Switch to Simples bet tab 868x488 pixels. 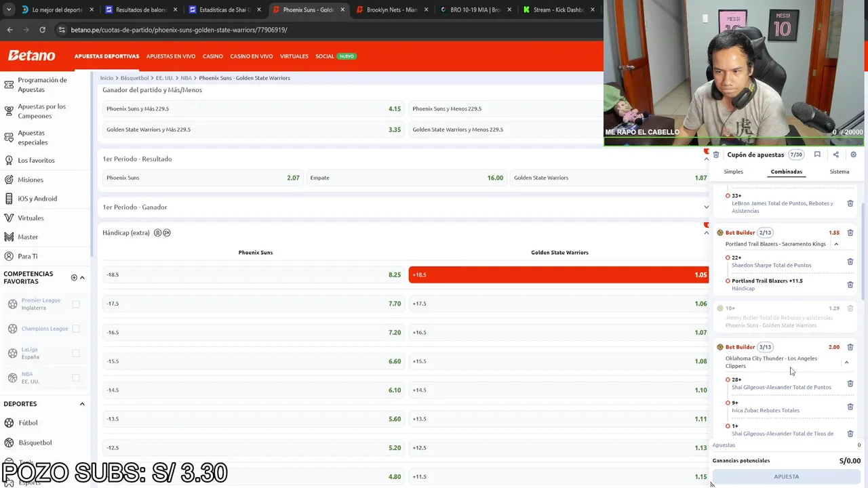[733, 171]
